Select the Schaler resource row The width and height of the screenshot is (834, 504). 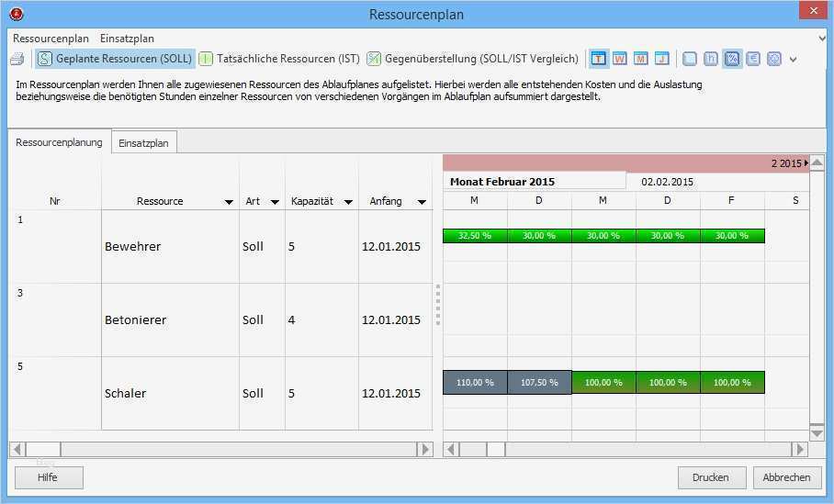220,393
